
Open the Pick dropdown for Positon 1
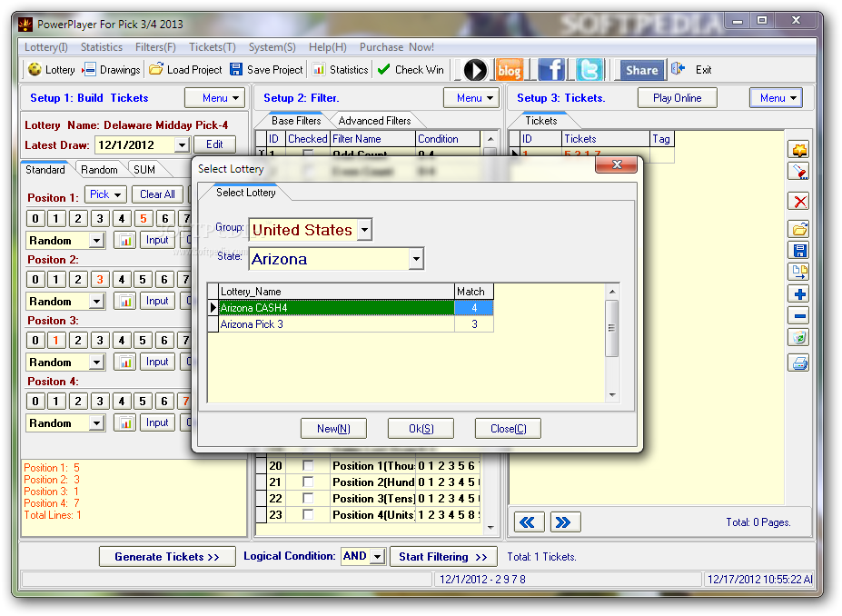pyautogui.click(x=105, y=194)
